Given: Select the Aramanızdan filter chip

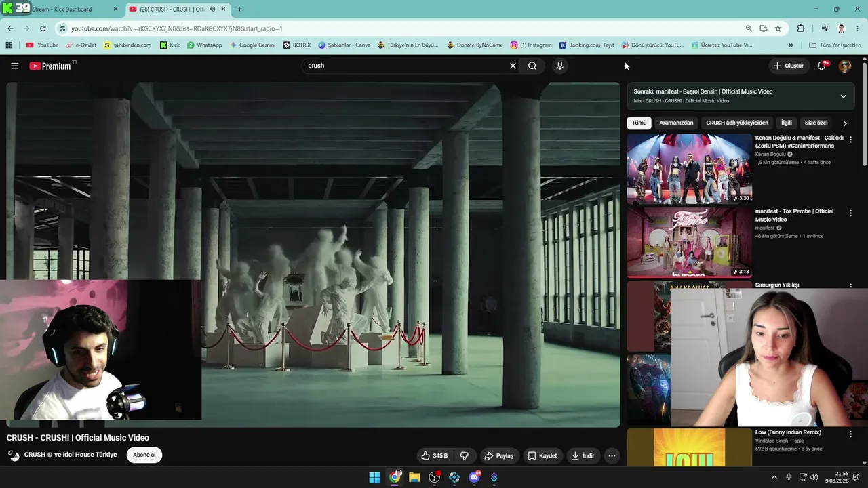Looking at the screenshot, I should coord(676,123).
